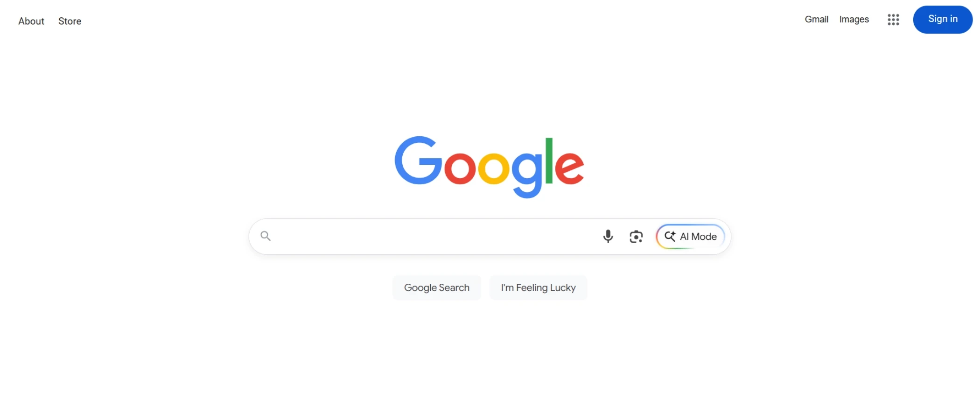This screenshot has height=420, width=980.
Task: Click the microphone voice search icon
Action: (608, 237)
